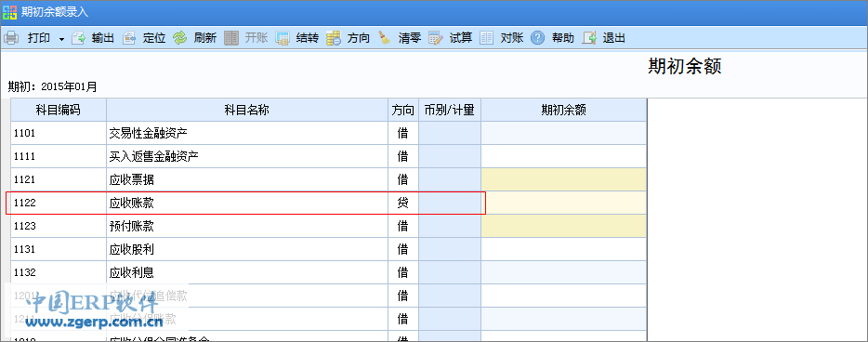Screen dimensions: 868x342
Task: Click the 方向 column header
Action: click(x=403, y=110)
